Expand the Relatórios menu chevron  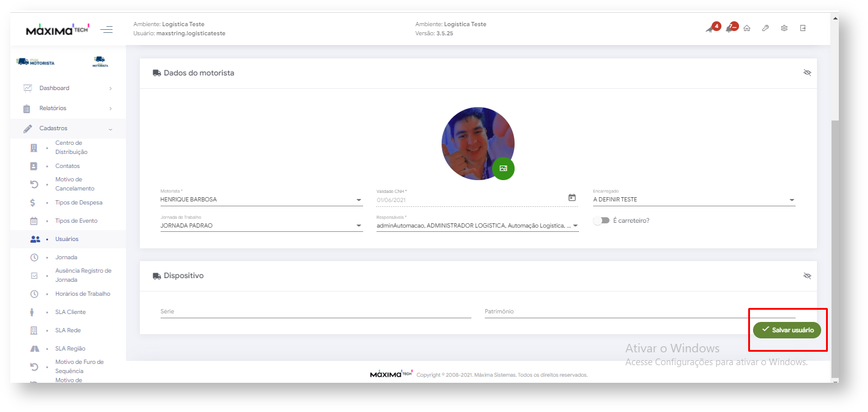tap(110, 109)
